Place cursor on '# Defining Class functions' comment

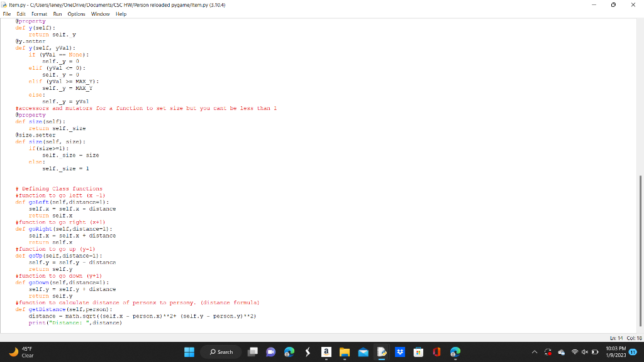[x=59, y=189]
